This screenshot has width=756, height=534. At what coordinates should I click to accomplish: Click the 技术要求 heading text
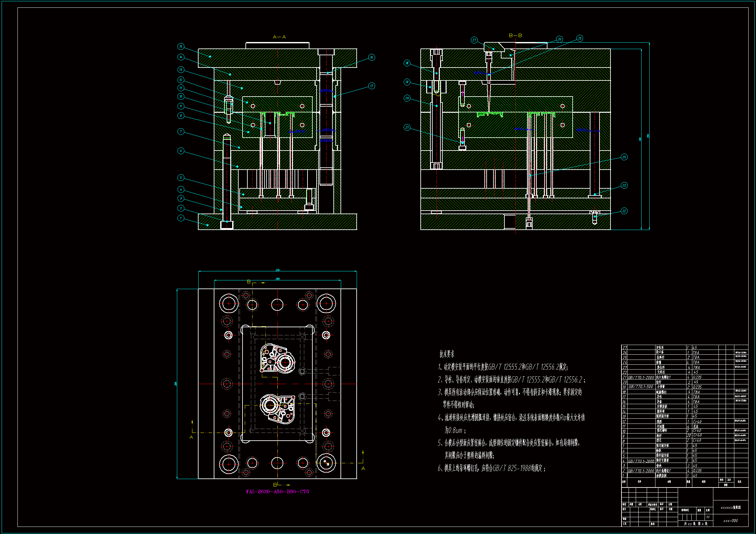click(x=447, y=354)
